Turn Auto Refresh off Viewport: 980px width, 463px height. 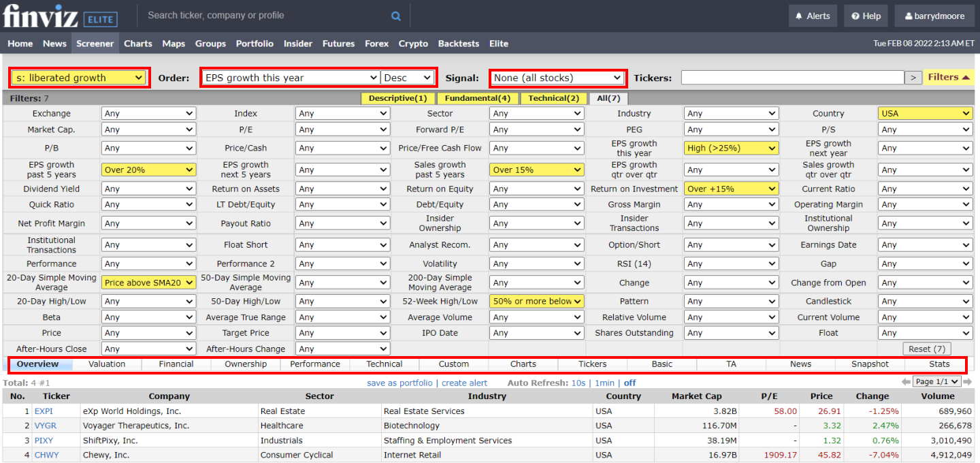tap(630, 383)
